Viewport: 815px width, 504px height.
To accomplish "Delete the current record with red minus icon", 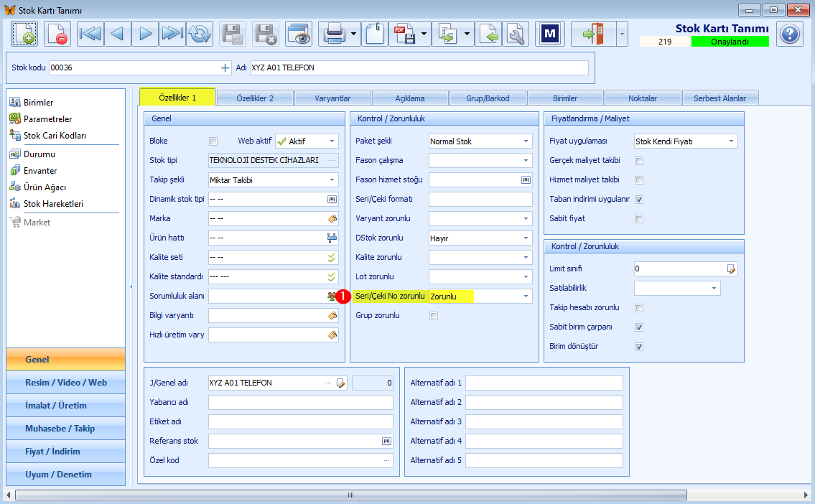I will 57,34.
